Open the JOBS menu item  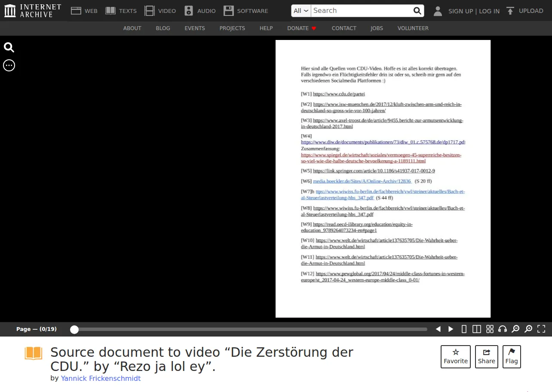click(x=377, y=28)
